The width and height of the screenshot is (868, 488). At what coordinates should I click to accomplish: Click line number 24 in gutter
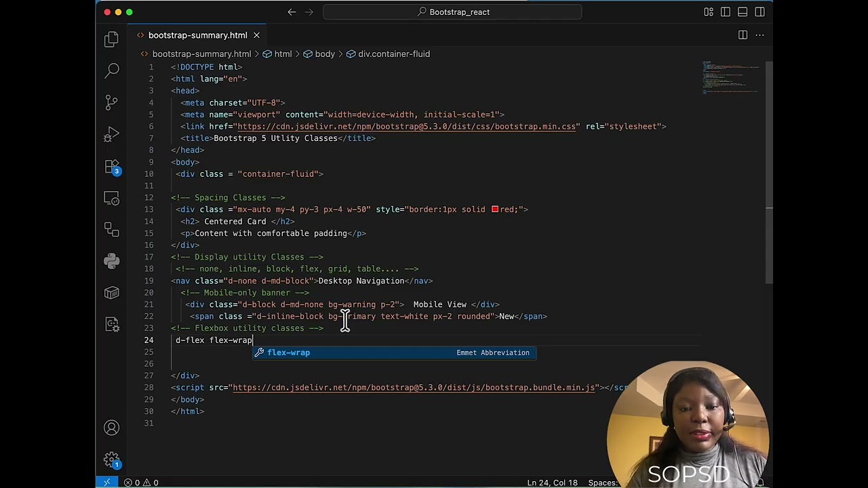[x=149, y=340]
